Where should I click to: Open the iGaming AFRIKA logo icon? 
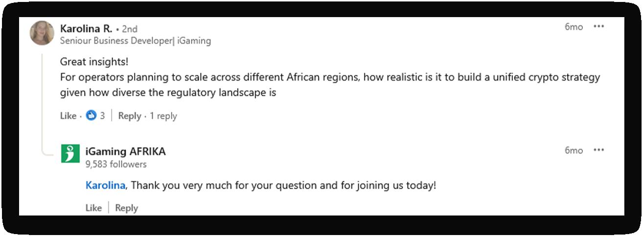coord(70,153)
